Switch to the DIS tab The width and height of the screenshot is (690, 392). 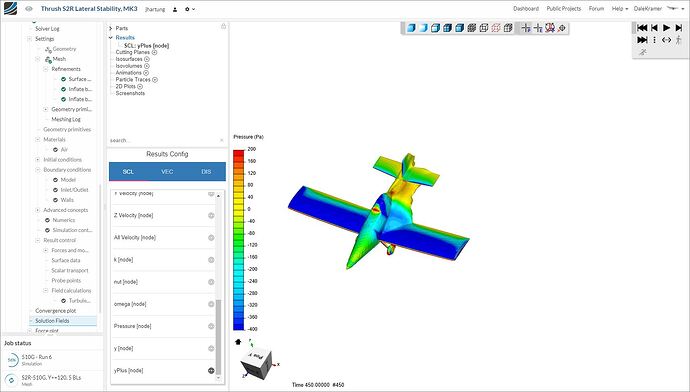pyautogui.click(x=206, y=172)
